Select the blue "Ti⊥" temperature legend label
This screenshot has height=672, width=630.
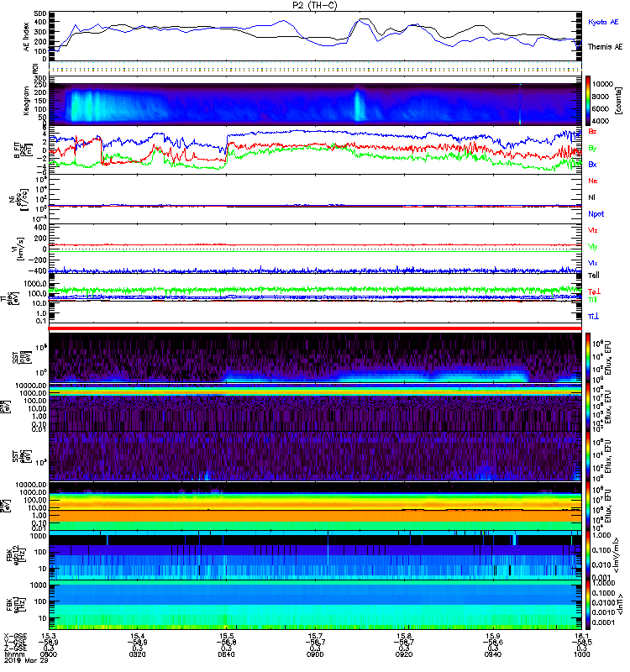593,317
